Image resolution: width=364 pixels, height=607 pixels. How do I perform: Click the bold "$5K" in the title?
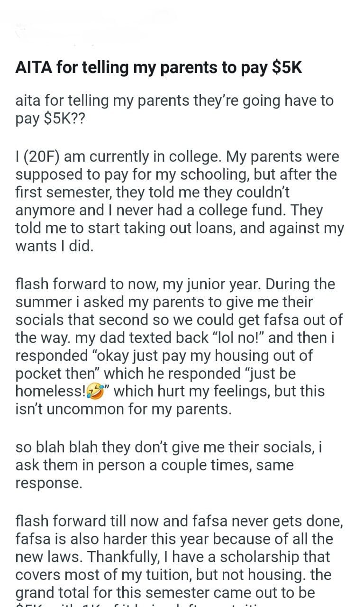pyautogui.click(x=287, y=68)
